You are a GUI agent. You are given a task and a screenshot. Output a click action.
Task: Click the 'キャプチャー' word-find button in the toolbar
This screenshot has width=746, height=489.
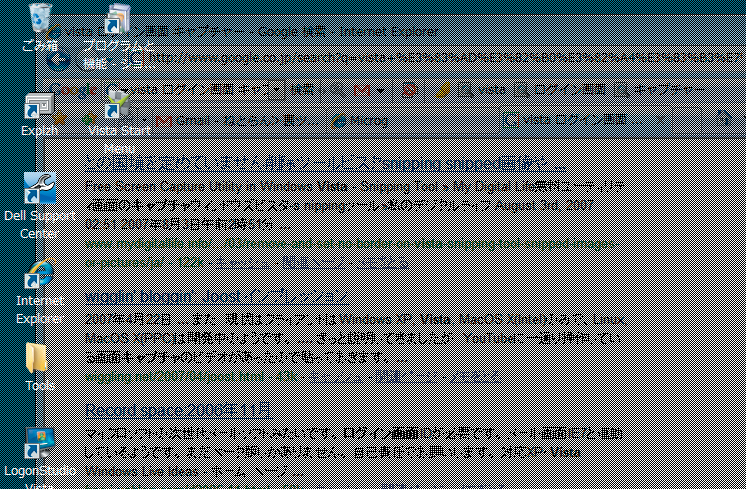[659, 90]
